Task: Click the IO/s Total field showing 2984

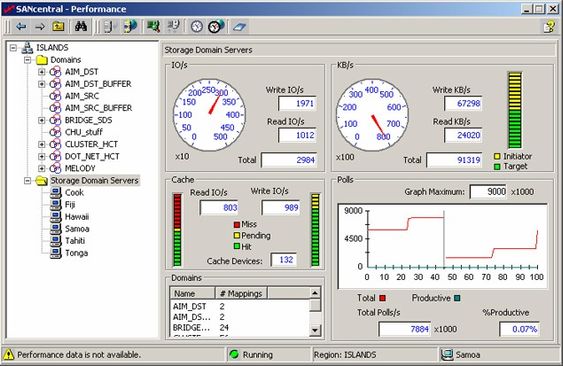Action: 289,160
